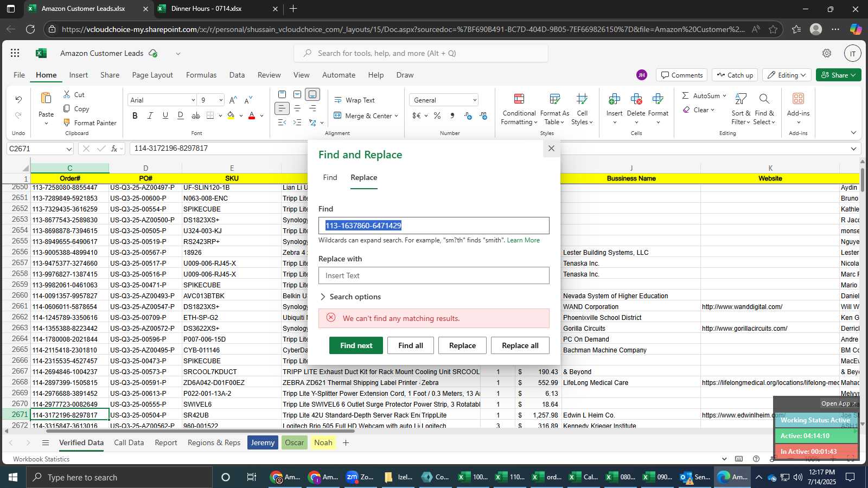
Task: Click the insert function fx icon
Action: pyautogui.click(x=114, y=149)
